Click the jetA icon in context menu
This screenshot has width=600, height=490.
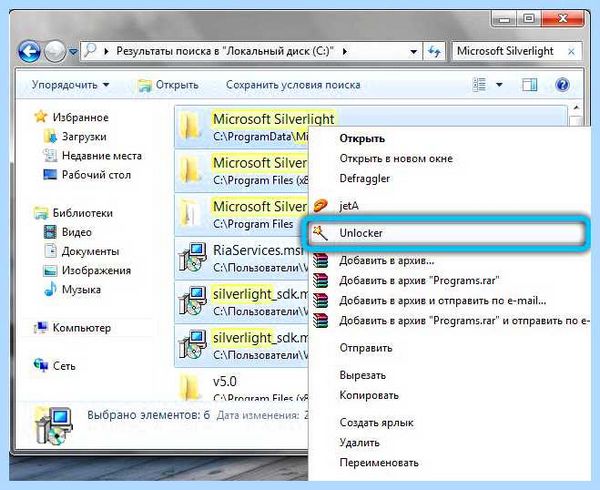[320, 206]
